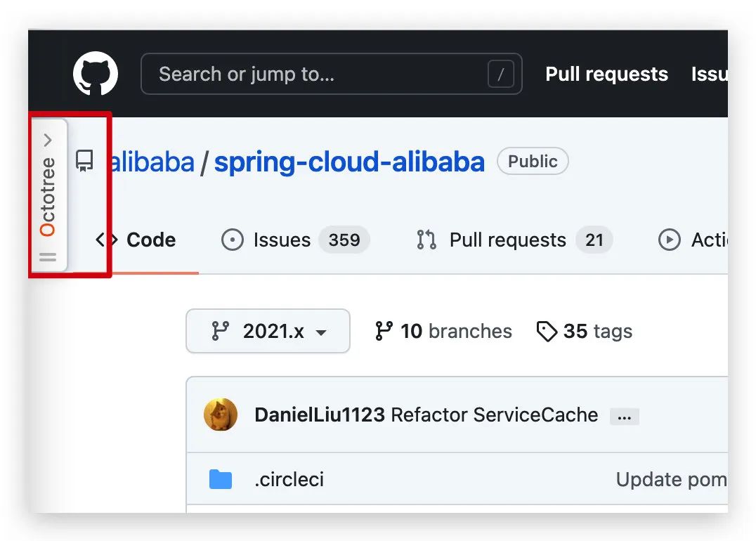Click the repository book icon
Screen dimensions: 756x541
coord(85,161)
